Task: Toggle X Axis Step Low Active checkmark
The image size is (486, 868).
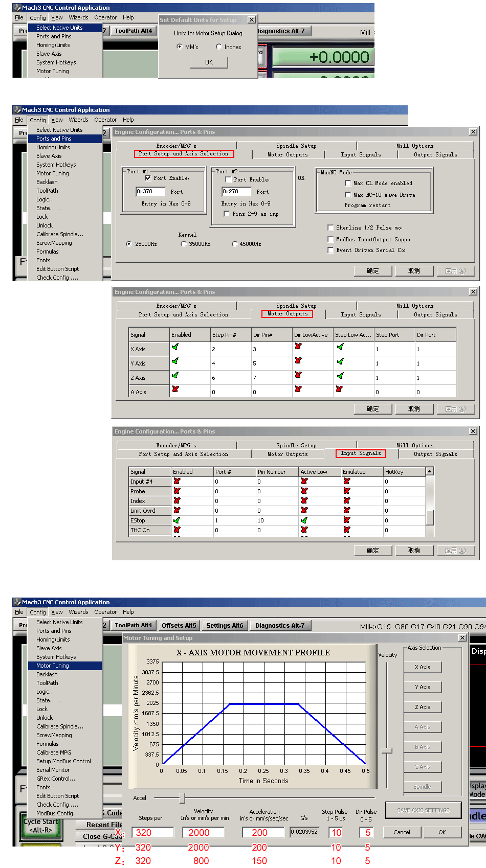Action: [x=340, y=347]
